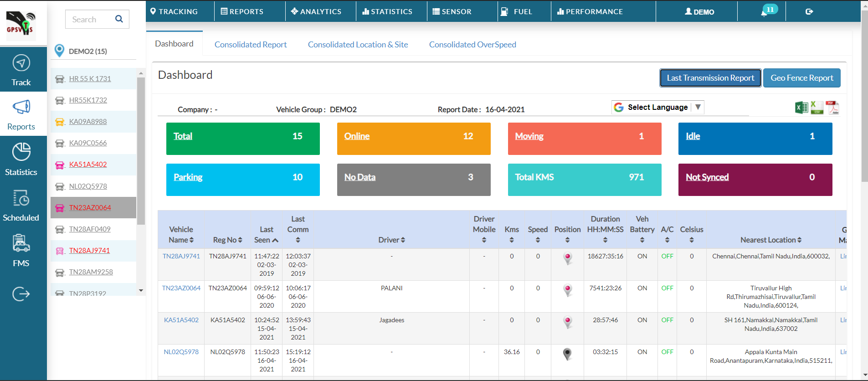The width and height of the screenshot is (868, 381).
Task: Open Statistics pie chart in sidebar
Action: click(21, 159)
